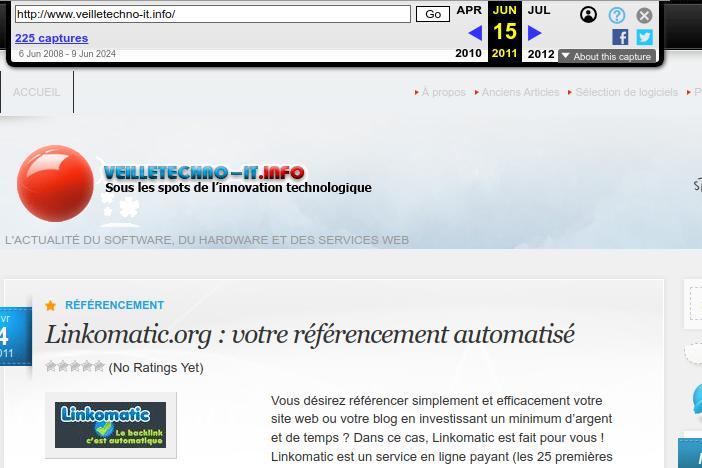Screen dimensions: 702x468
Task: Click the previous capture blue left arrow
Action: 475,33
